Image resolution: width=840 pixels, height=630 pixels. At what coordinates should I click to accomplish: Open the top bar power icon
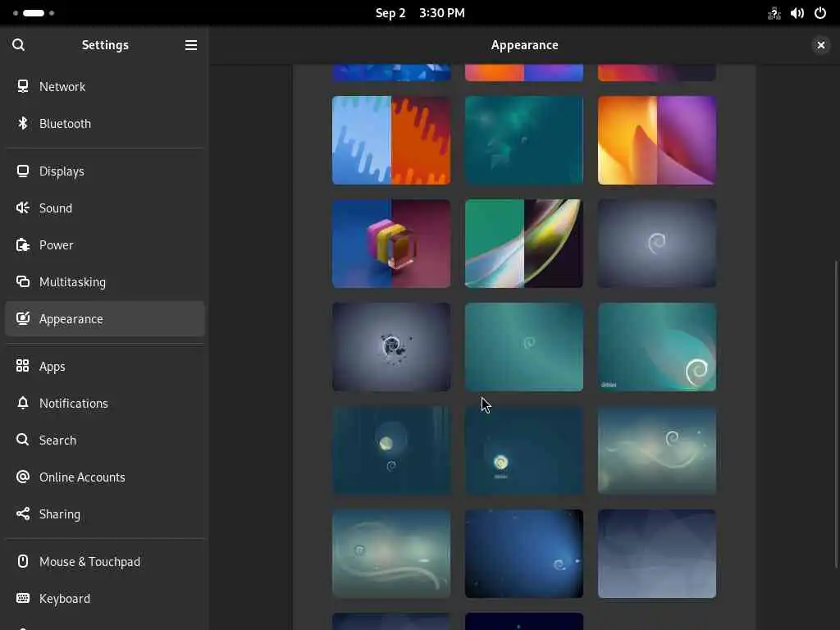[x=820, y=13]
